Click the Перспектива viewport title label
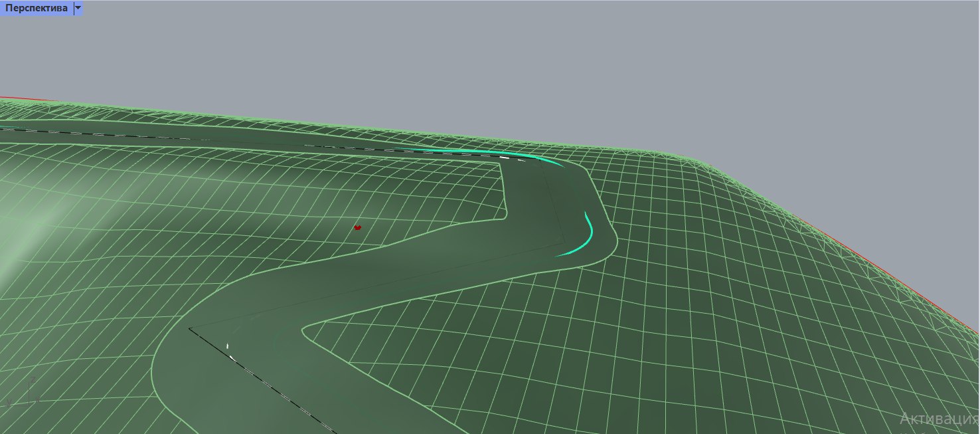980x434 pixels. (x=37, y=9)
